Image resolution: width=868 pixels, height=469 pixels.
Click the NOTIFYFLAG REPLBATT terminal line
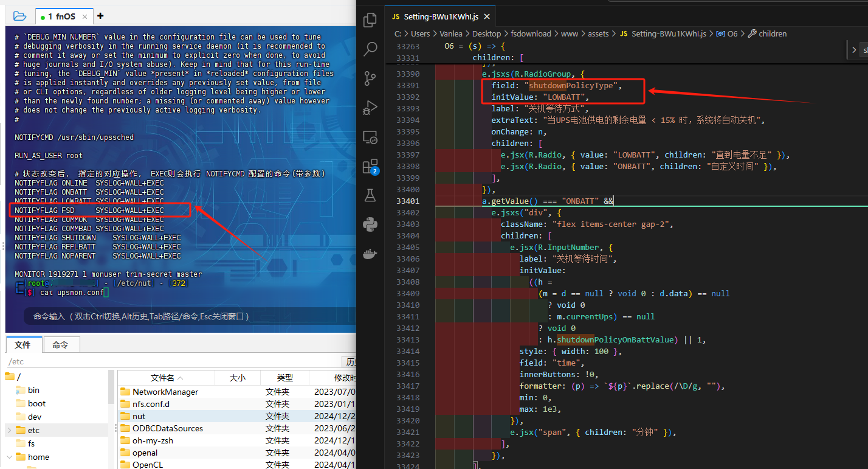(97, 247)
